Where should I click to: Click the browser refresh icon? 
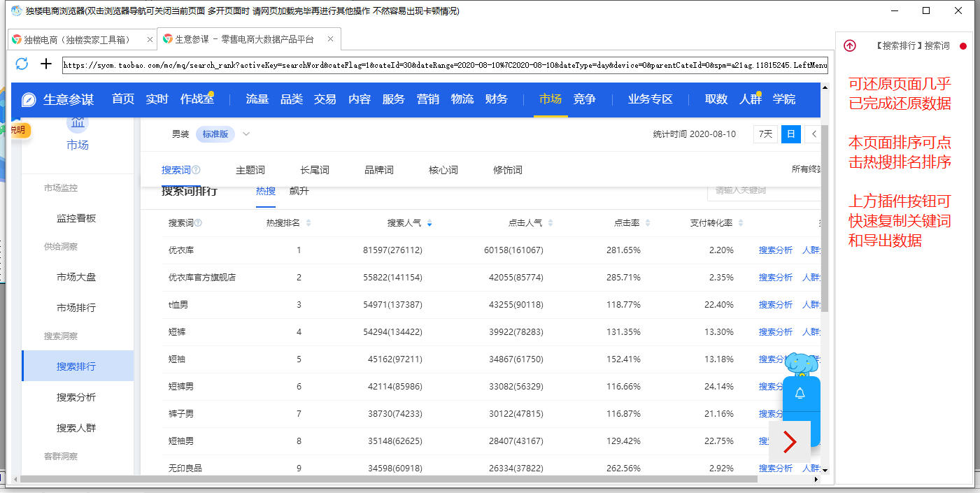coord(22,64)
